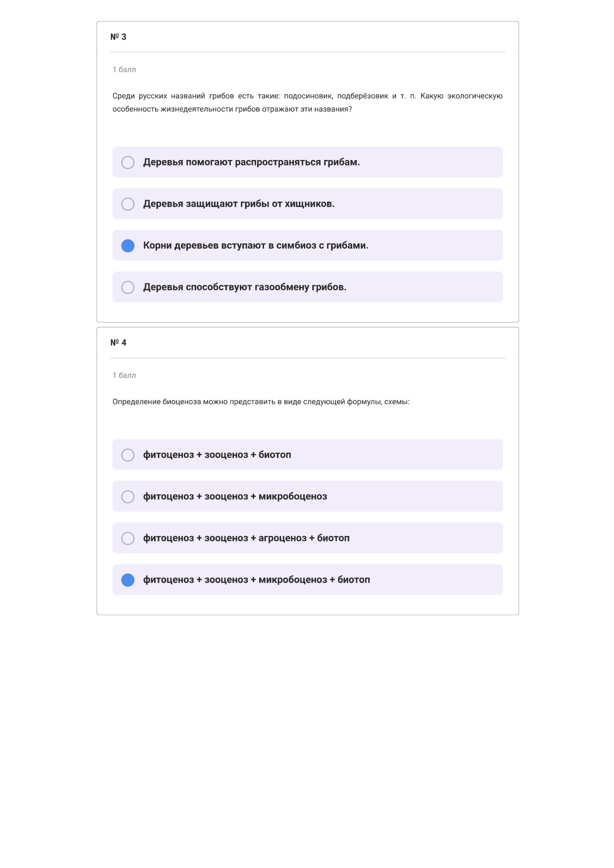This screenshot has width=614, height=868.
Task: Click answer text 'Корни деревьев вступают в симбиоз с грибами.'
Action: pyautogui.click(x=256, y=245)
